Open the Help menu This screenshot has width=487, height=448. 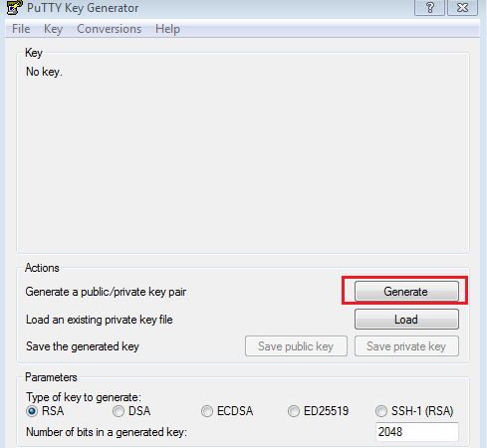(167, 29)
